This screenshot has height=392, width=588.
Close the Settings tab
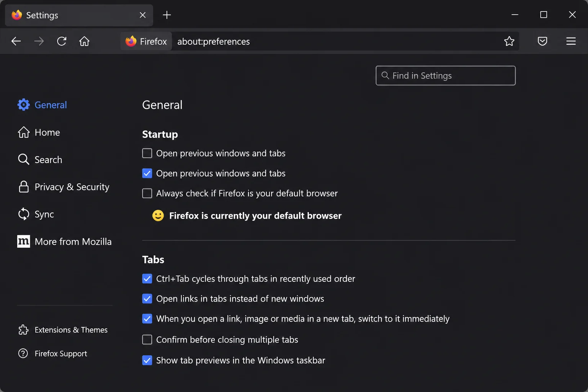[143, 15]
